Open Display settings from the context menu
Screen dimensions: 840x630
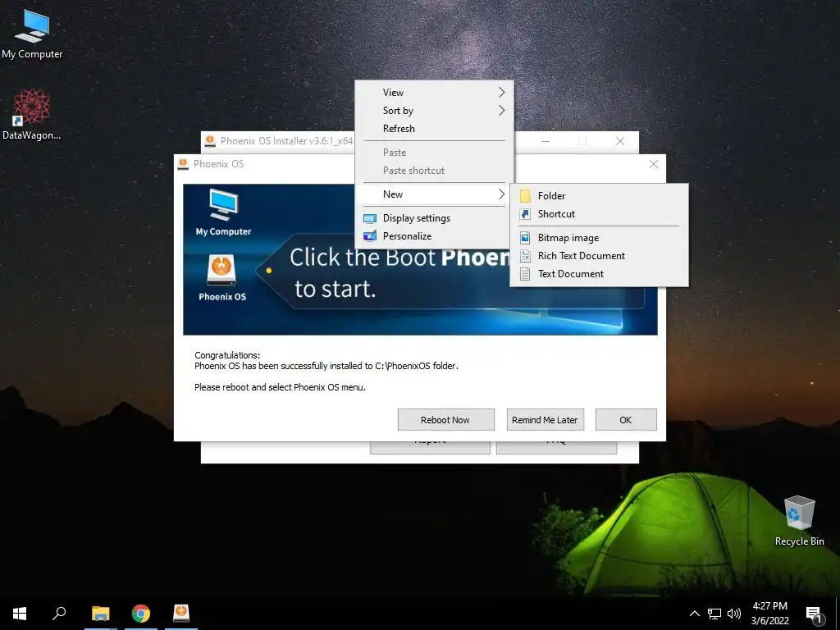(434, 218)
